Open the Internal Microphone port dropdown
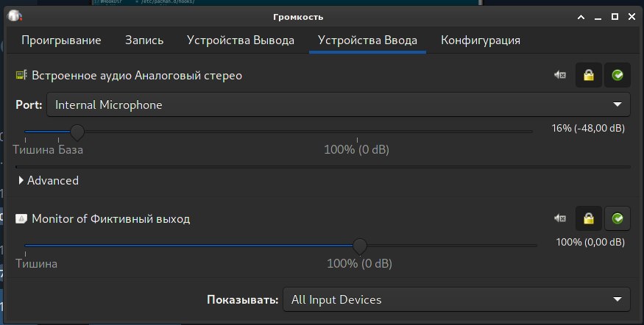 [x=338, y=104]
